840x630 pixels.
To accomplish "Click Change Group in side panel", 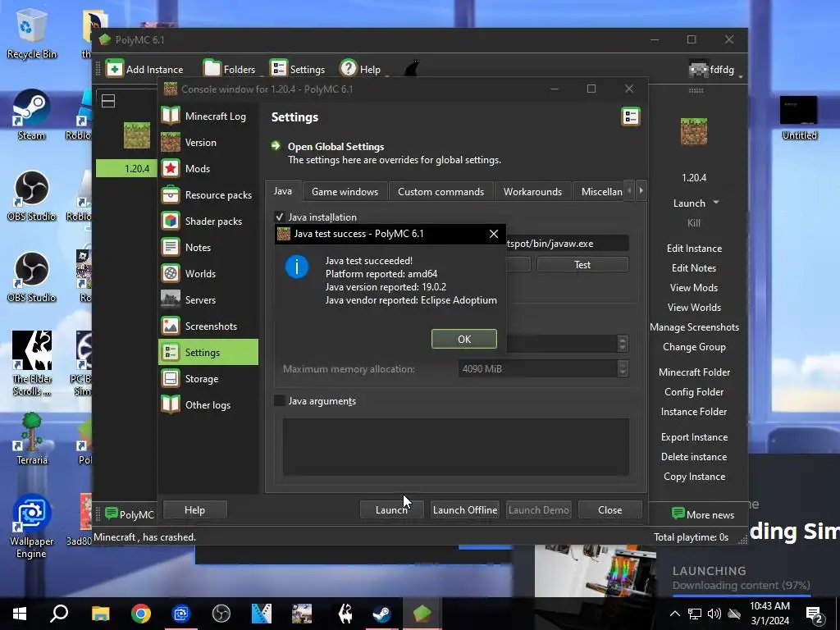I will click(694, 347).
